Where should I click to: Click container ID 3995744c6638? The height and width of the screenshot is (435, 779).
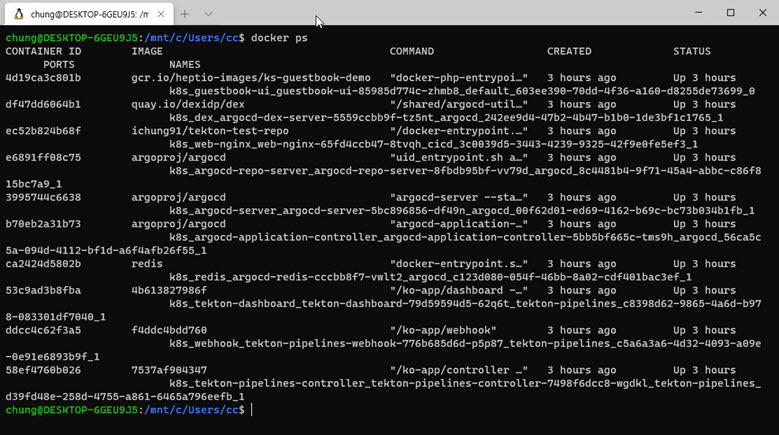(x=43, y=198)
